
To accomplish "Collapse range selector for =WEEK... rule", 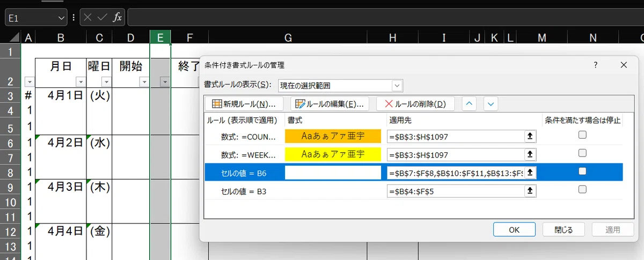I will click(x=530, y=155).
